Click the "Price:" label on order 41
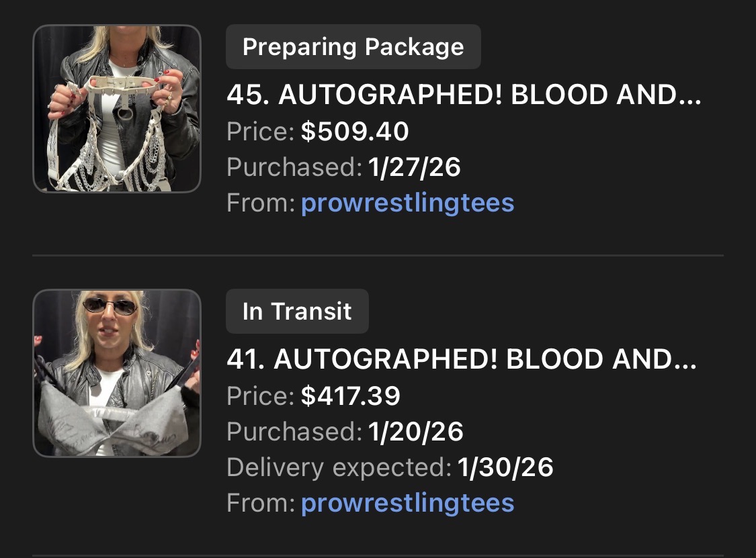This screenshot has width=756, height=558. click(261, 396)
